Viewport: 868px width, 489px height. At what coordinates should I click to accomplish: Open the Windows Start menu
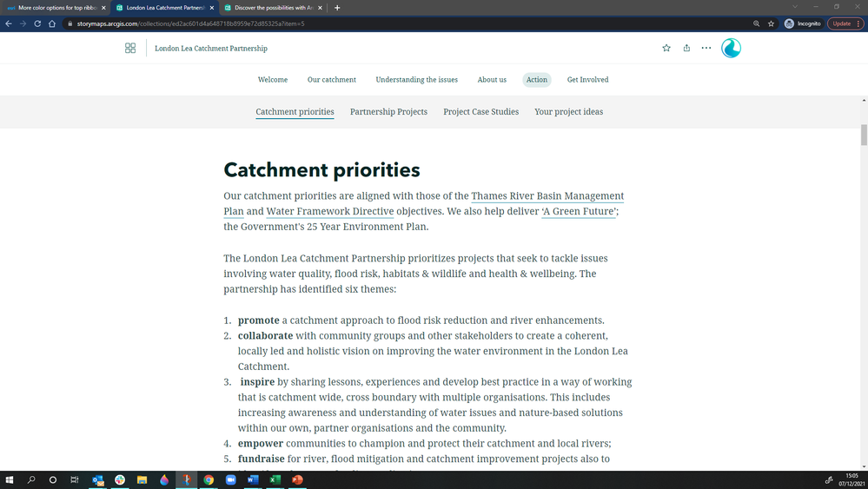tap(9, 479)
